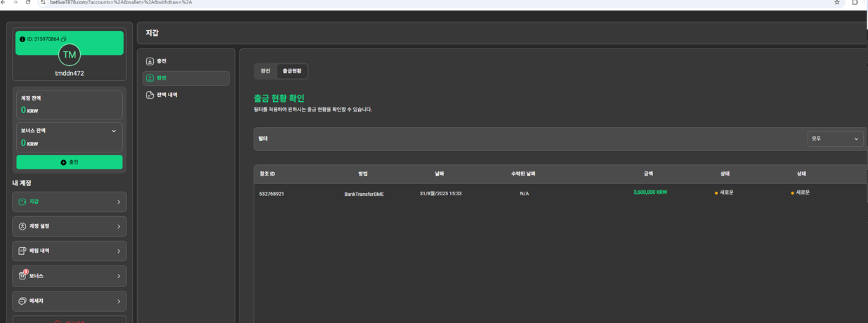Expand 계정 설정 account settings chevron
Viewport: 868px width, 323px height.
tap(118, 227)
